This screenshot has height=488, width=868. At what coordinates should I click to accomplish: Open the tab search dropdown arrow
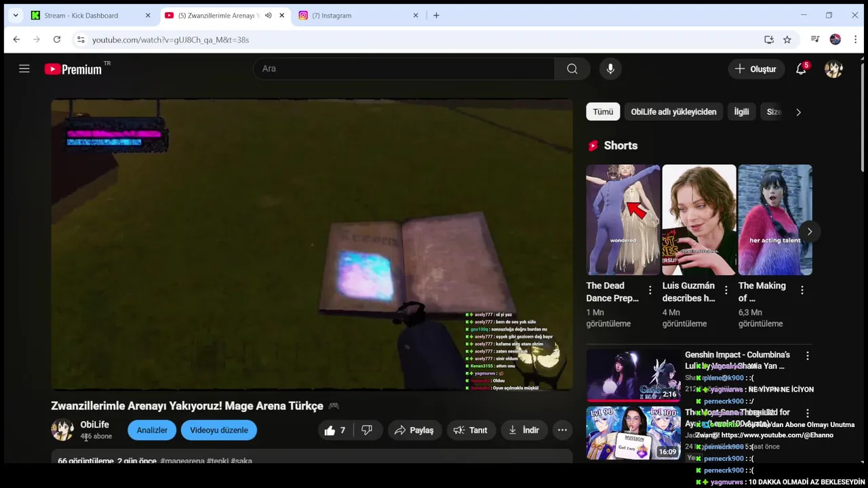click(x=15, y=15)
